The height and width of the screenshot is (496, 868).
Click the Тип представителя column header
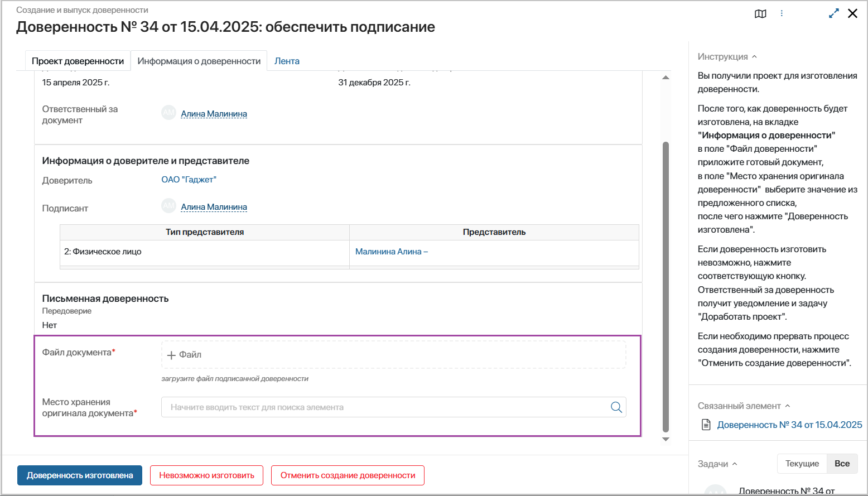[x=205, y=232]
